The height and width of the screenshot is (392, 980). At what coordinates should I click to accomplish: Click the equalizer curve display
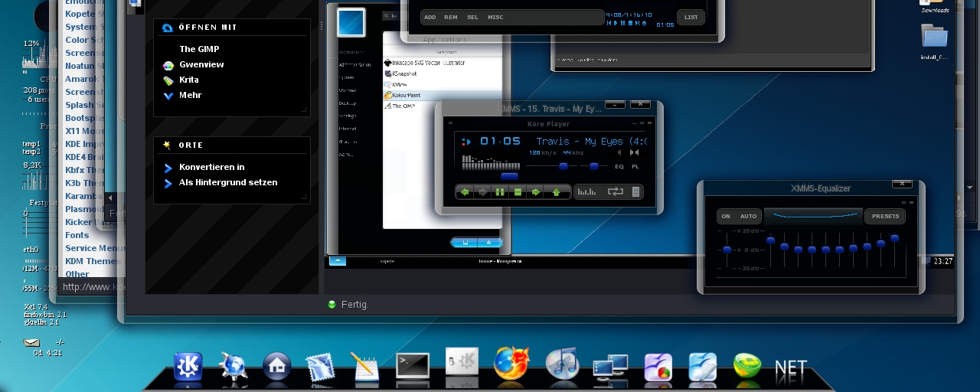click(x=812, y=216)
